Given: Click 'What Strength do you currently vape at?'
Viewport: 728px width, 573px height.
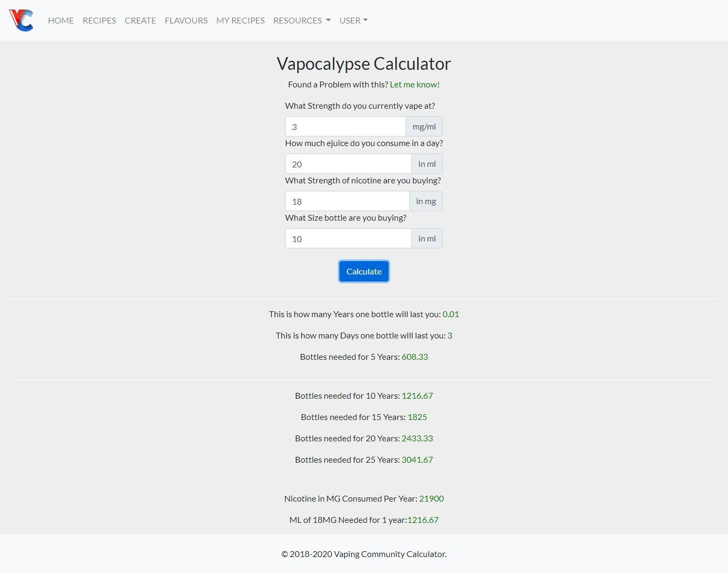Looking at the screenshot, I should click(x=360, y=106).
